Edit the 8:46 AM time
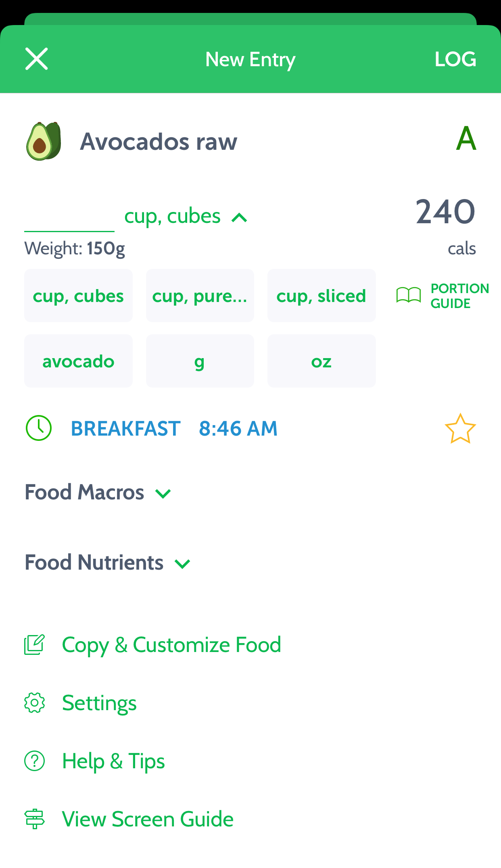This screenshot has width=501, height=868. click(238, 428)
